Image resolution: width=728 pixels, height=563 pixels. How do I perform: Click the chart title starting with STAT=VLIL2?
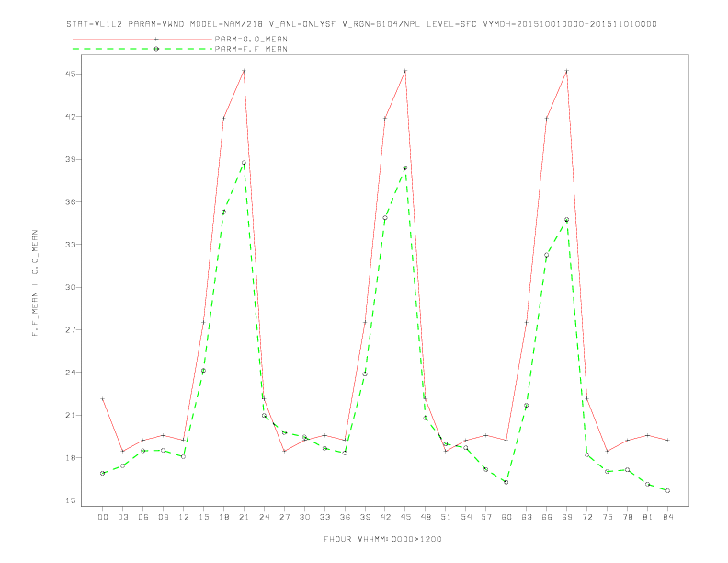pyautogui.click(x=361, y=24)
